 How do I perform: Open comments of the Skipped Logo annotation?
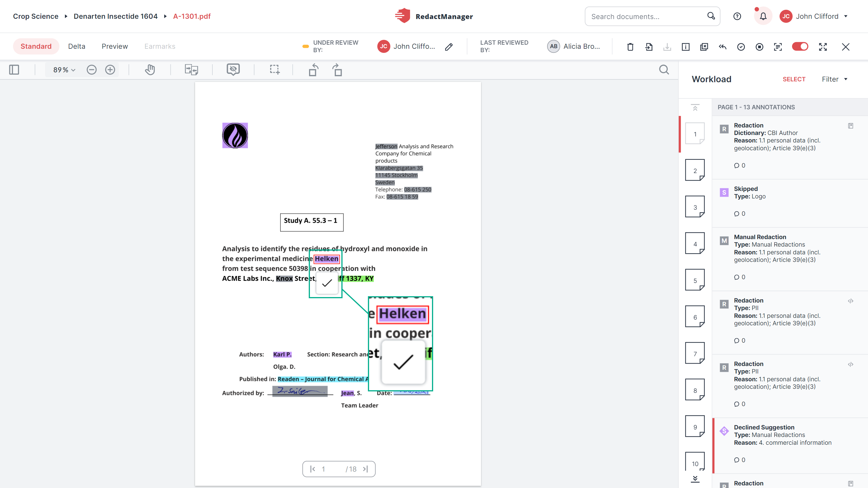[x=739, y=213]
